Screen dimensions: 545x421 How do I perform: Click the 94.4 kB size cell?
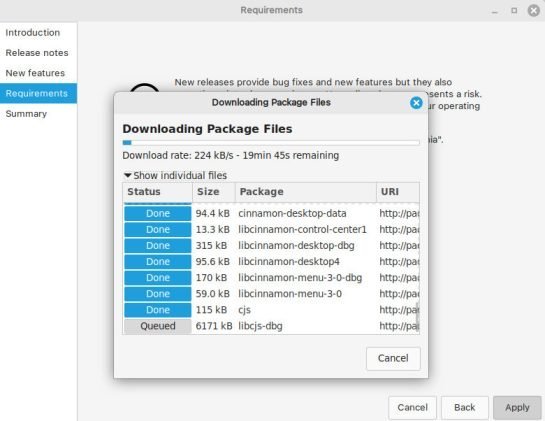213,213
